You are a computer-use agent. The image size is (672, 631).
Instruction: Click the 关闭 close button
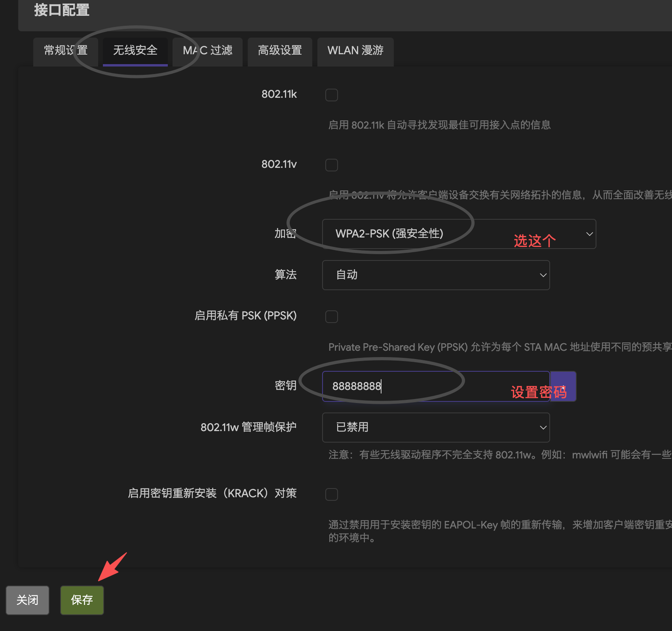click(27, 600)
